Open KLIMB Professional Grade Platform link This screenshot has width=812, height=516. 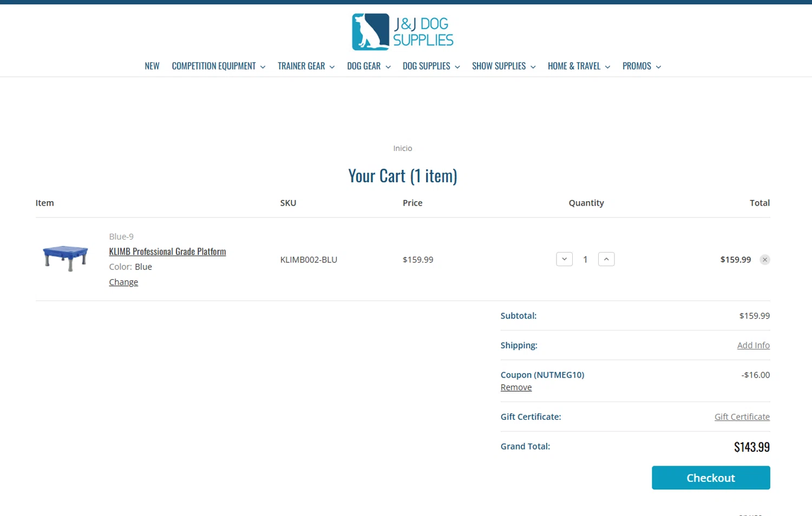(x=167, y=252)
